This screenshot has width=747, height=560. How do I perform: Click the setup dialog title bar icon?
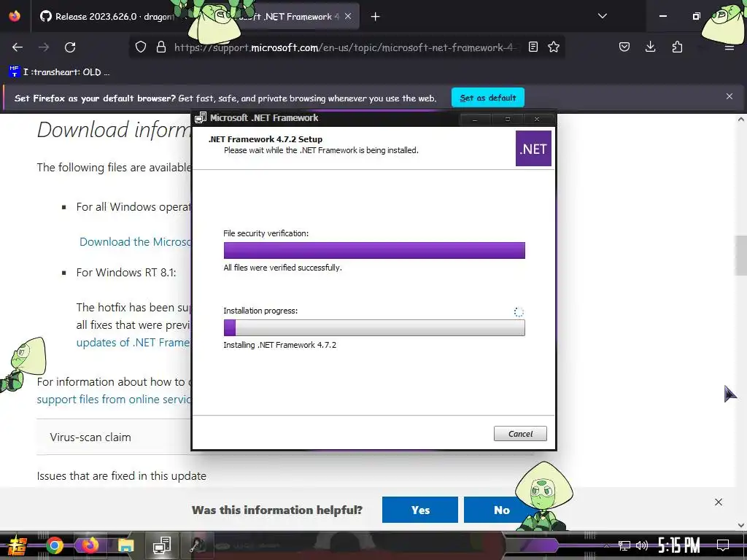pyautogui.click(x=201, y=117)
